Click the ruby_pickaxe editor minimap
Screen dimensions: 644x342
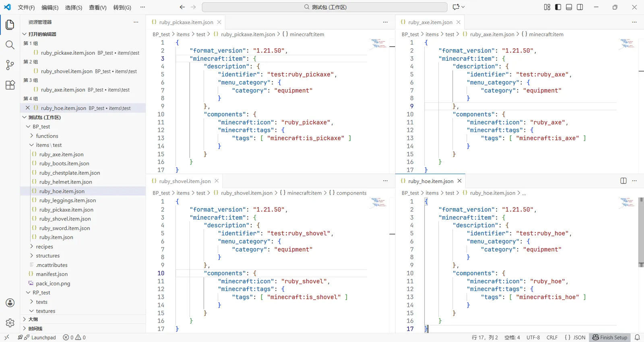(379, 43)
